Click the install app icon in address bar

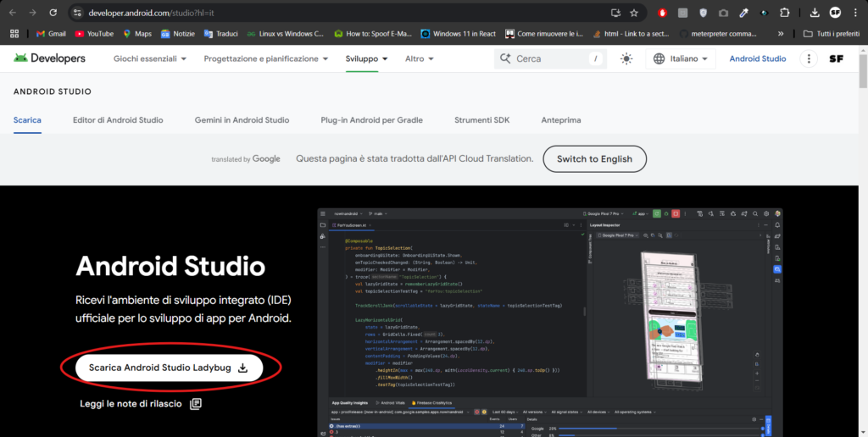pos(615,12)
